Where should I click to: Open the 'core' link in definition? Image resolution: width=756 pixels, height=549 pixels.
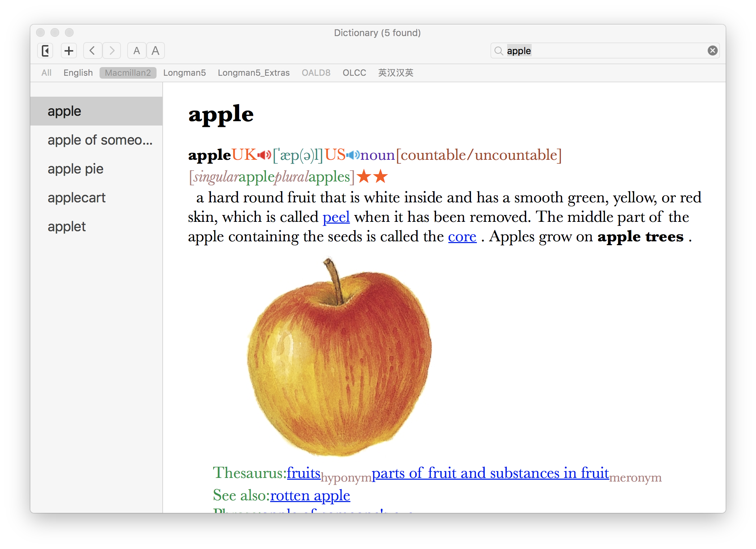pos(462,237)
